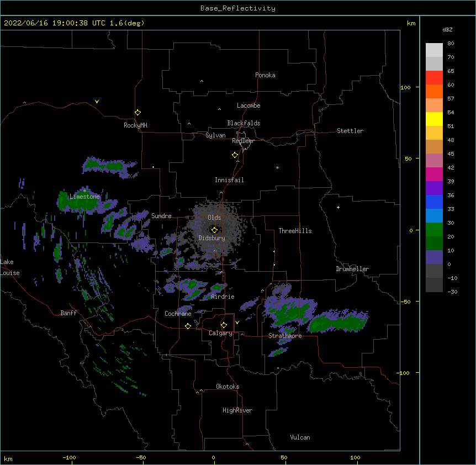Click the yellow diamond marker south of RedDeer
This screenshot has height=465, width=476.
235,155
